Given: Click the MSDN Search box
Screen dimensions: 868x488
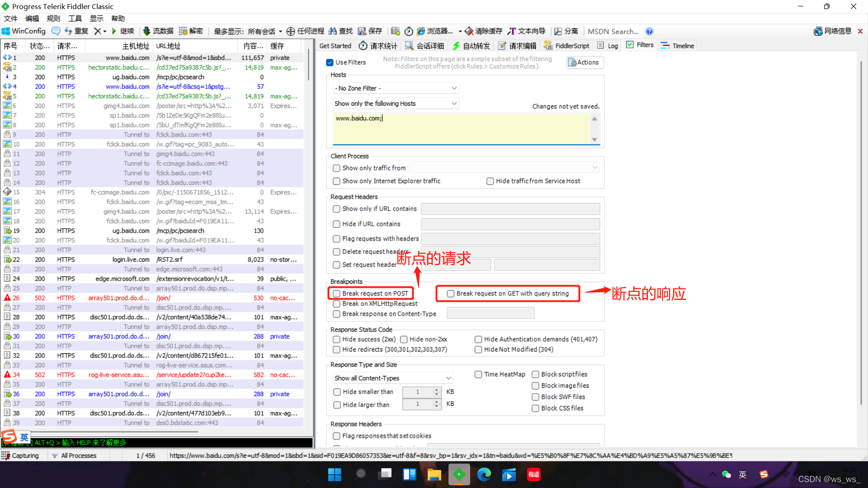Looking at the screenshot, I should (613, 31).
